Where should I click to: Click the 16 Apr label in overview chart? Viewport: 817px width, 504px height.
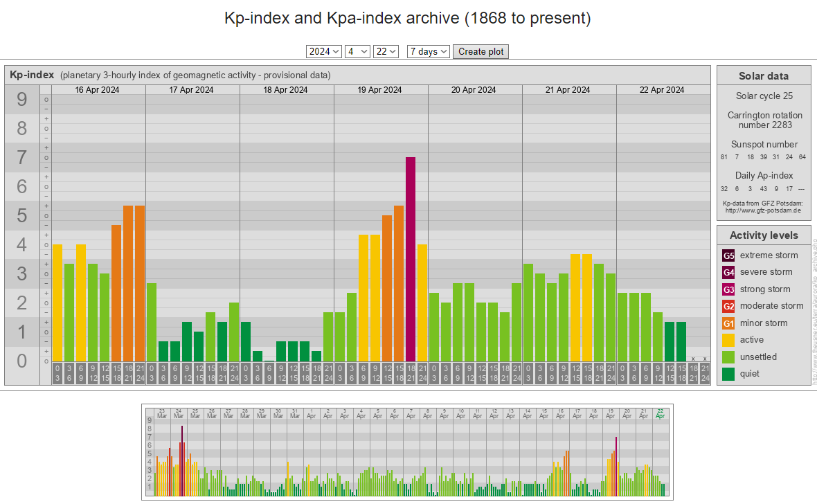(x=561, y=414)
